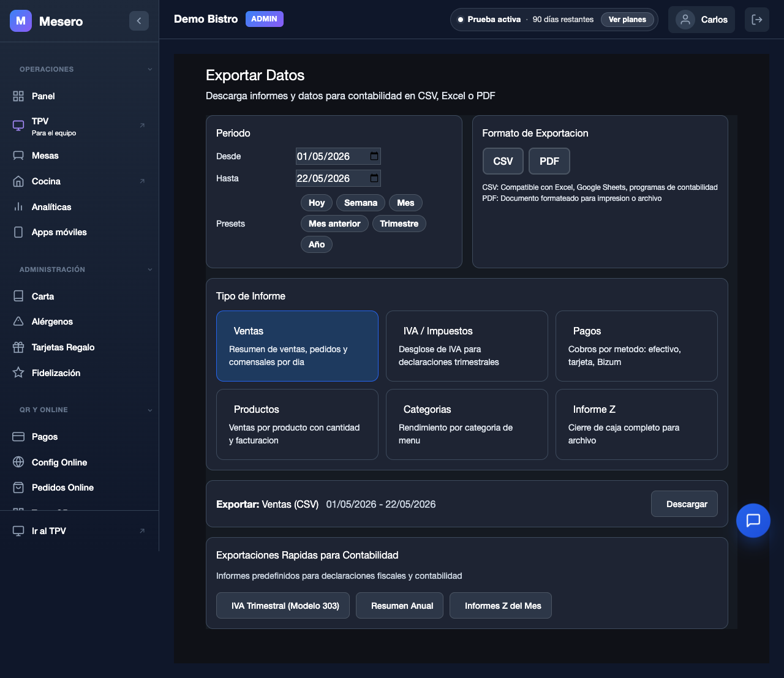Select the Ventas report type
The image size is (784, 678).
(297, 346)
